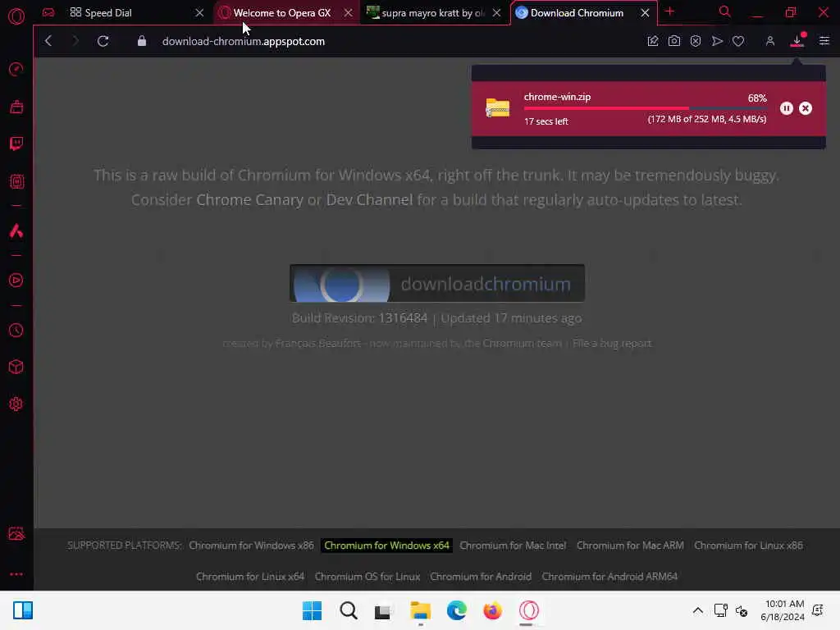Open the edit/pencil icon in address bar
840x630 pixels.
(x=652, y=41)
